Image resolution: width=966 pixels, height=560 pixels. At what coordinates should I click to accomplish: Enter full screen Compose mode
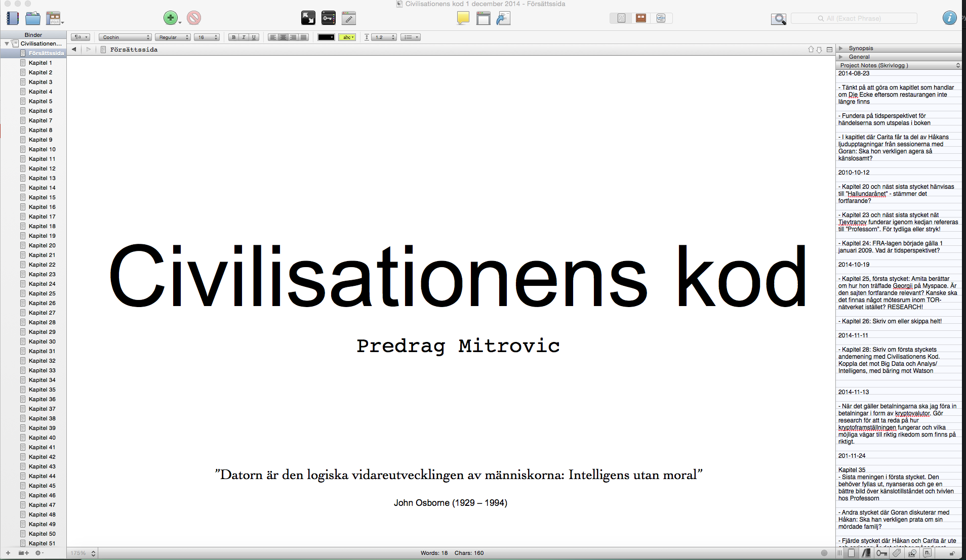308,18
